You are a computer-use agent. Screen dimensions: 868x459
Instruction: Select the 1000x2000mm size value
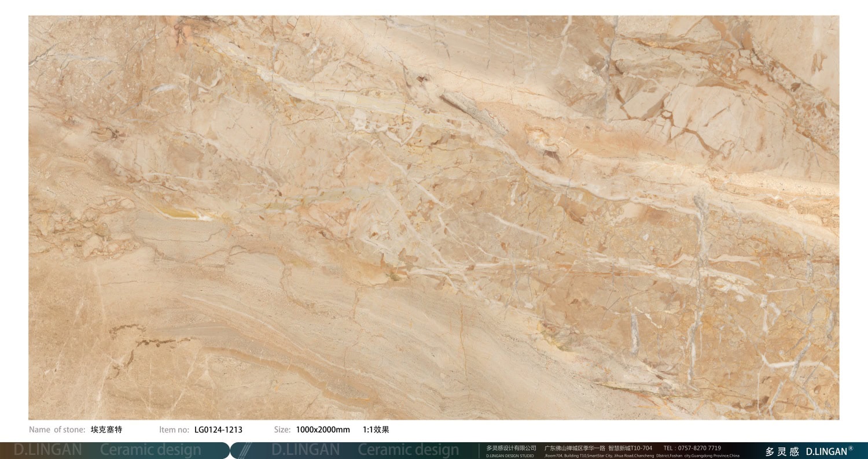coord(323,430)
